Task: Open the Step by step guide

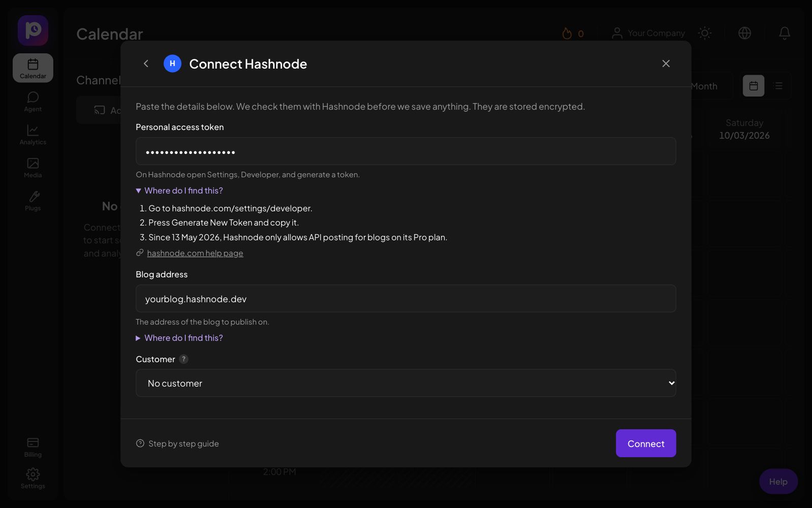Action: [x=178, y=443]
